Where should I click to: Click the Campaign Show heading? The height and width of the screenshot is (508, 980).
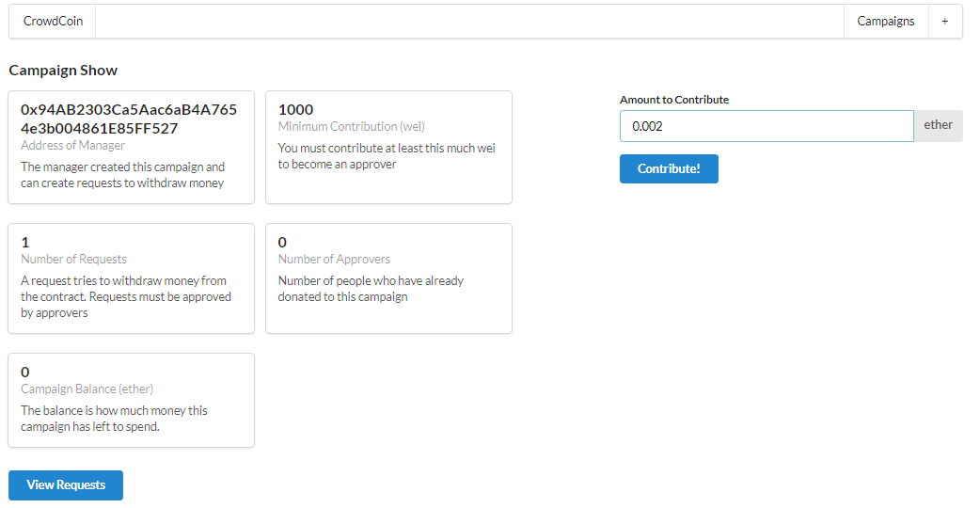(63, 71)
